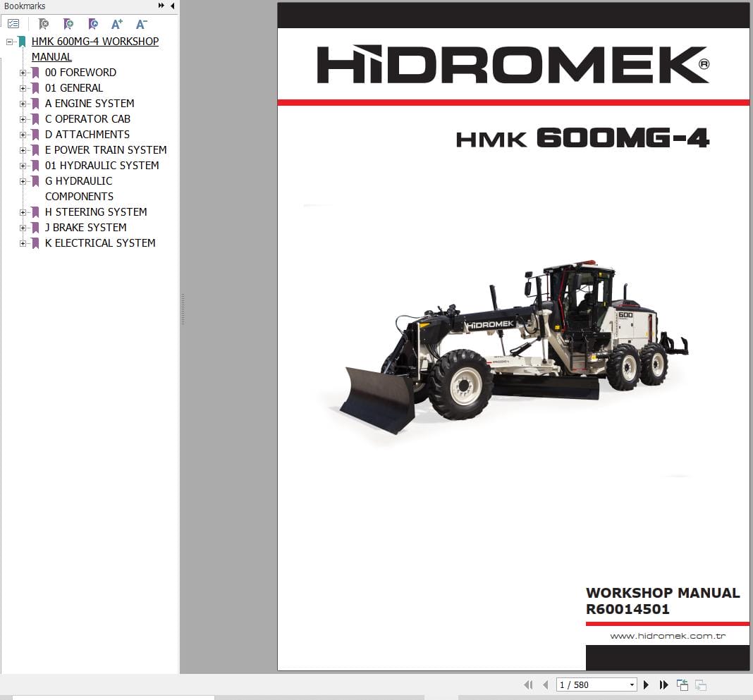The width and height of the screenshot is (753, 700).
Task: Click the previous view icon in page bar
Action: pyautogui.click(x=682, y=684)
